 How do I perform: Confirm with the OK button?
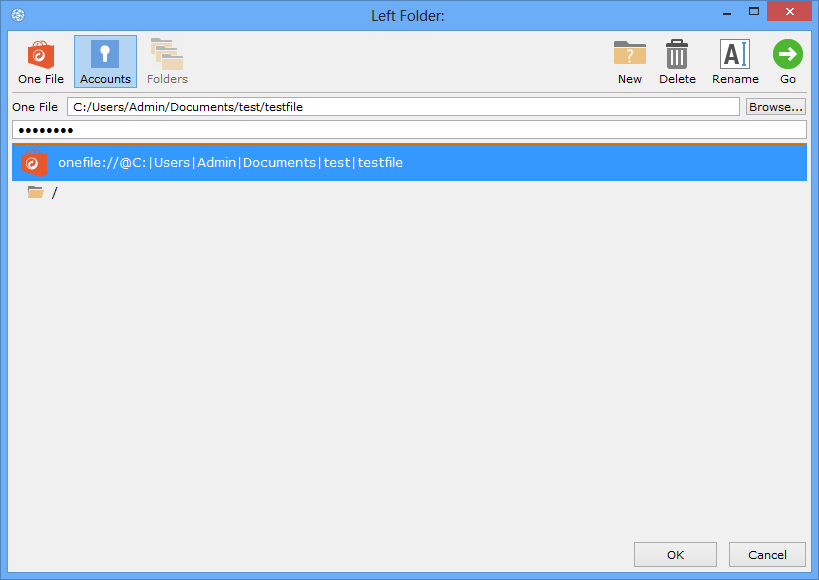click(x=675, y=555)
